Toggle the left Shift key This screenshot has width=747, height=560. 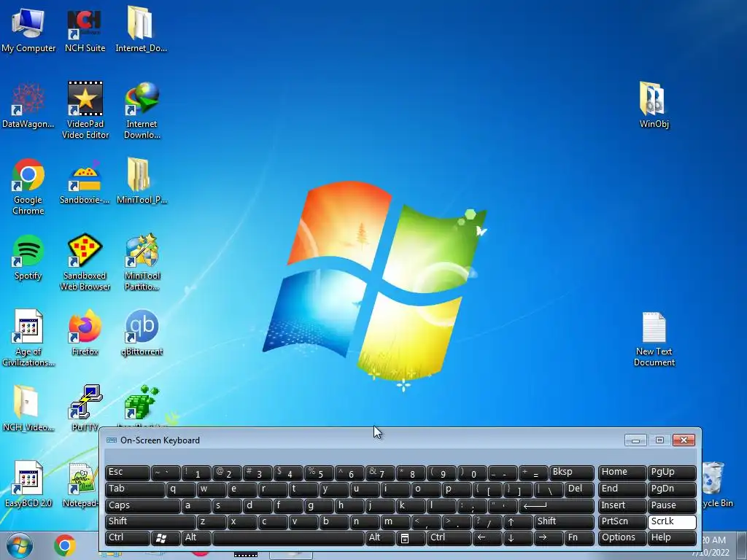(x=150, y=521)
